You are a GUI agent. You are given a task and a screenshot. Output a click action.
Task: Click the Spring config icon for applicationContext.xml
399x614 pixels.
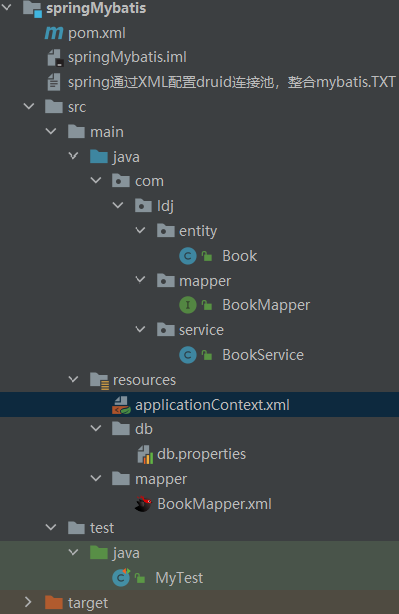coord(121,405)
